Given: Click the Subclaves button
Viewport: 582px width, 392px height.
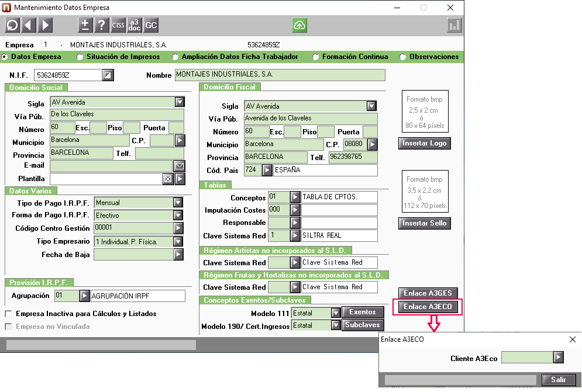Looking at the screenshot, I should pyautogui.click(x=363, y=325).
